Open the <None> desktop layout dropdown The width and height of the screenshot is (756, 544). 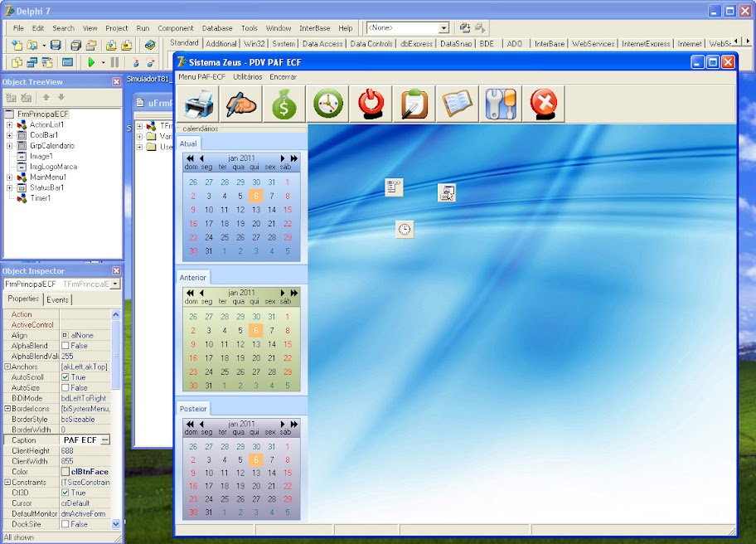coord(444,28)
